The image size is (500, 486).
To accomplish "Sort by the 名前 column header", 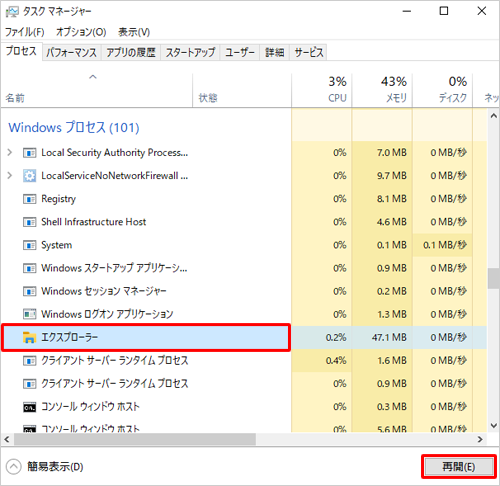I will pos(97,90).
